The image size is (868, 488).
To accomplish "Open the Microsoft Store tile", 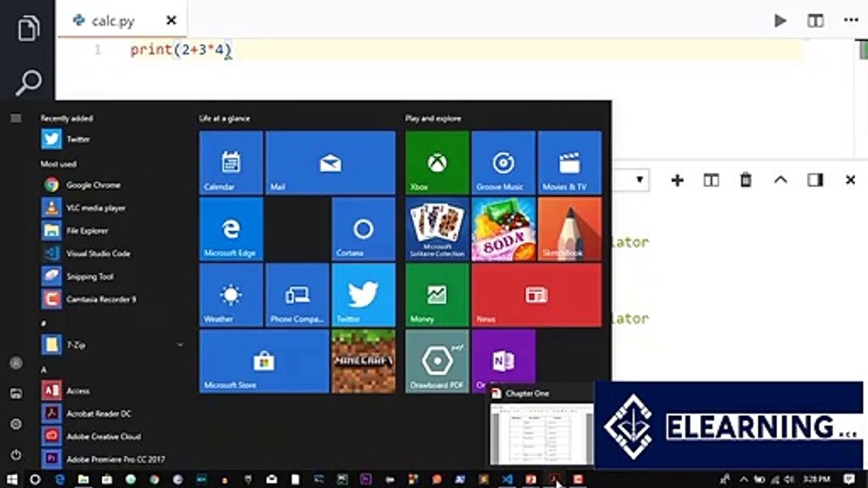I will point(264,361).
